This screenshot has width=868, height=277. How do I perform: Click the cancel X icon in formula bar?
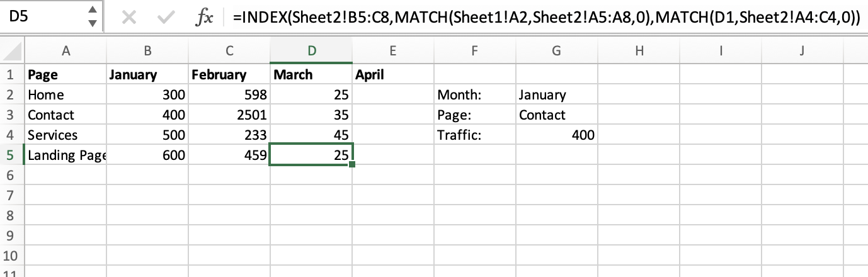(128, 19)
